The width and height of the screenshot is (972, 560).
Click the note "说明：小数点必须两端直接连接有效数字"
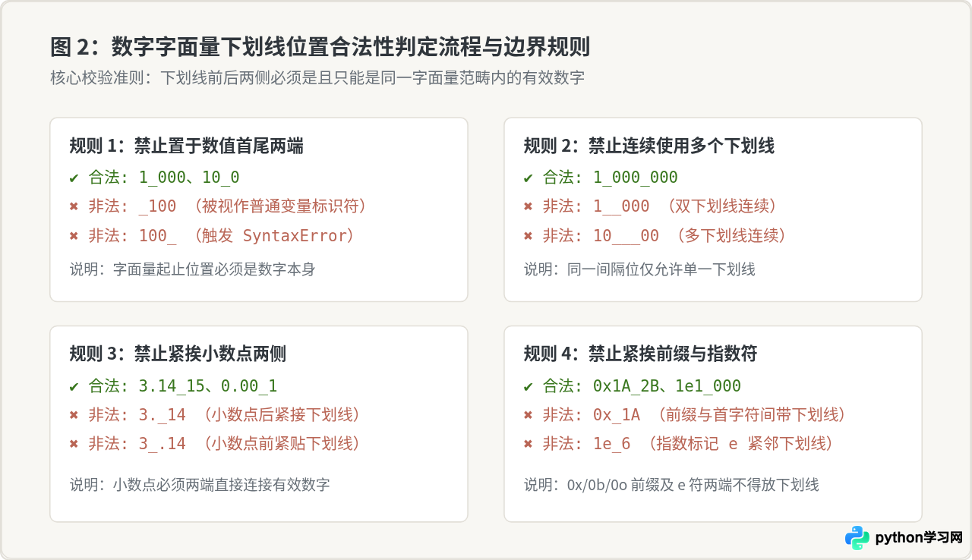(200, 484)
